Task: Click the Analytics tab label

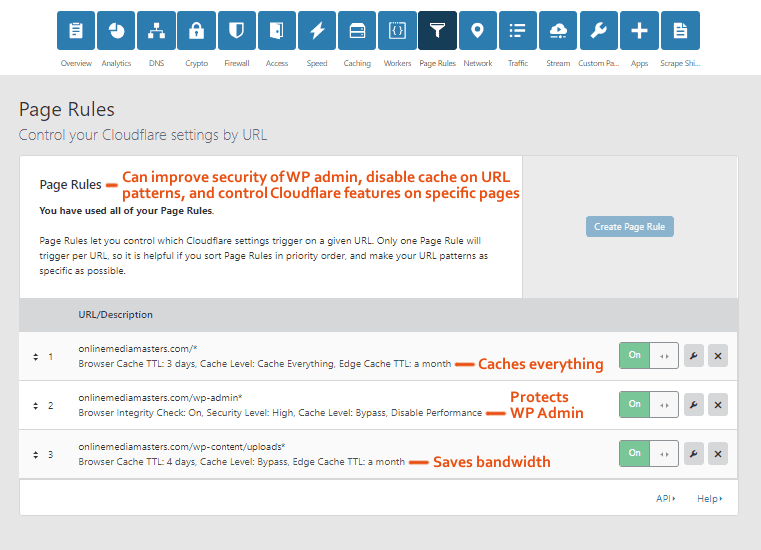Action: (x=116, y=63)
